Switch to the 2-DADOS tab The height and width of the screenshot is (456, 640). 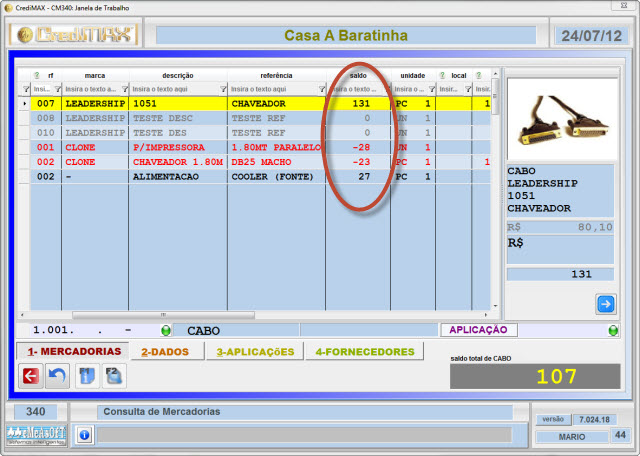[166, 352]
